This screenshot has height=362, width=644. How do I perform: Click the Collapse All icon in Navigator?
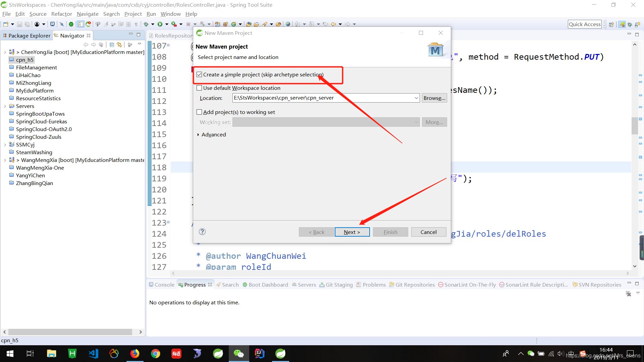click(112, 44)
